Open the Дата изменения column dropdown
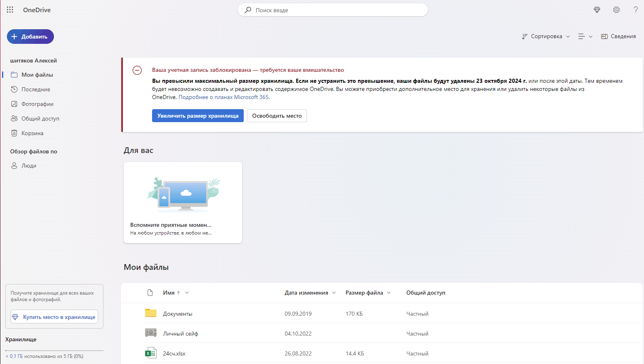Screen dimensions: 644x364 [x=334, y=293]
